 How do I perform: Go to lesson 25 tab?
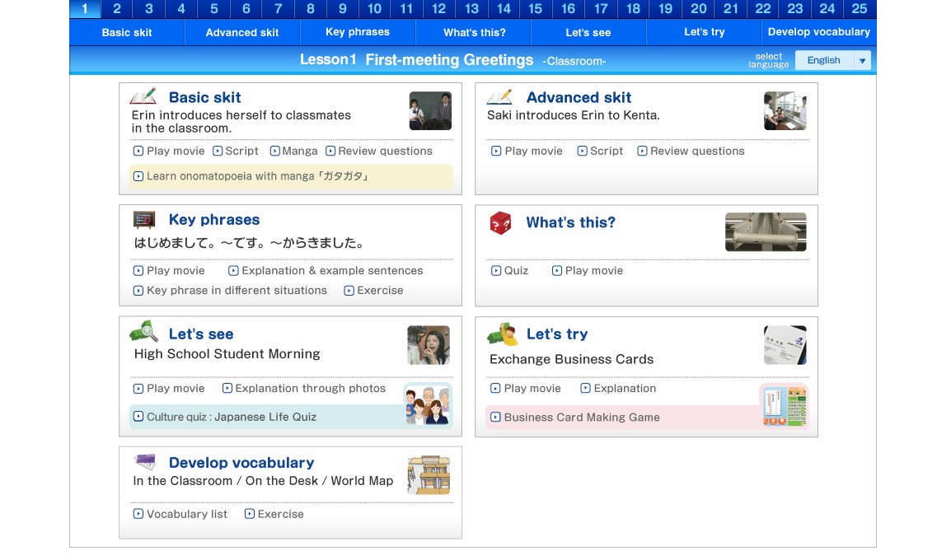click(860, 9)
